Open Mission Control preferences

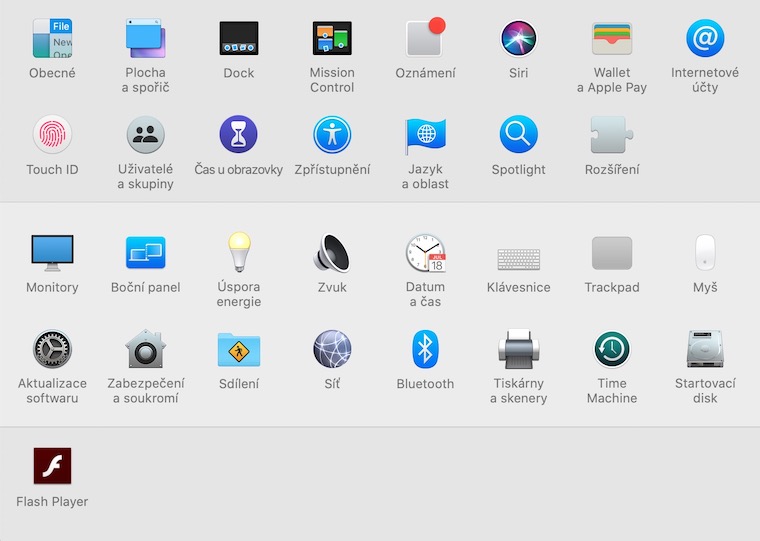click(332, 38)
